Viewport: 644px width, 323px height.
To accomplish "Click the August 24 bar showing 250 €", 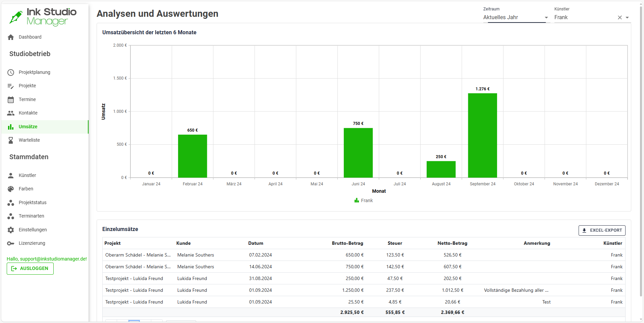I will (x=441, y=169).
